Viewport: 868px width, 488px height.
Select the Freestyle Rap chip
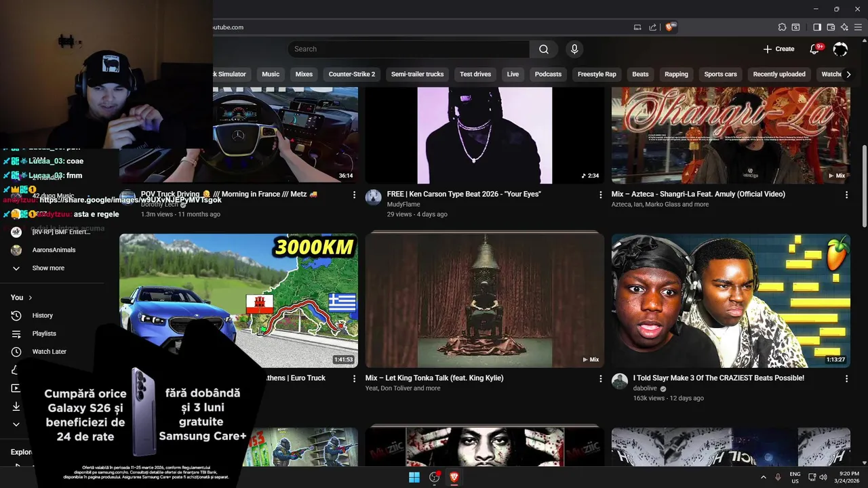[597, 75]
